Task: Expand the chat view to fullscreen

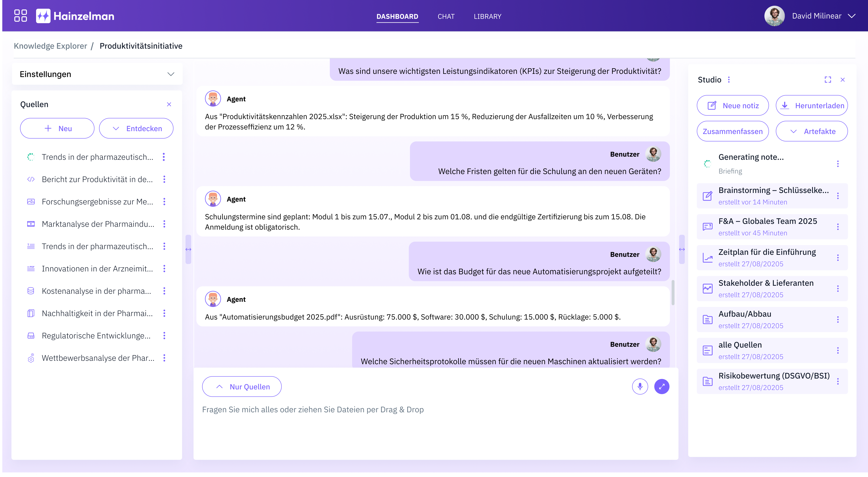Action: pyautogui.click(x=662, y=386)
